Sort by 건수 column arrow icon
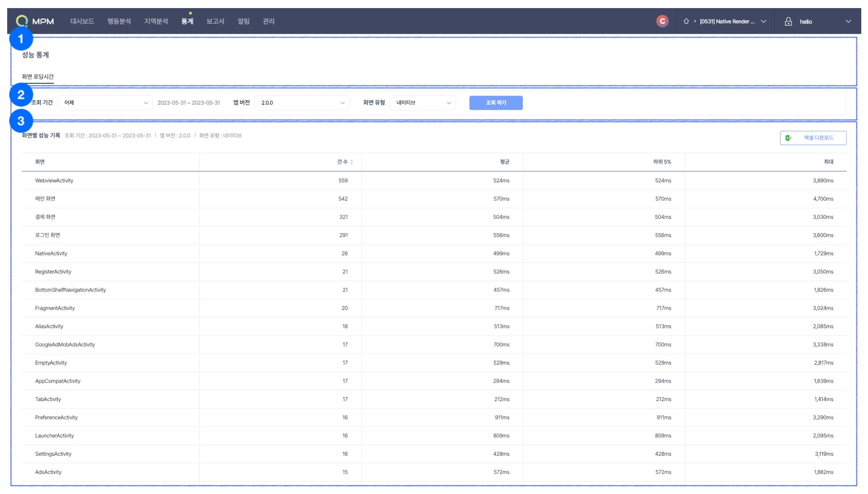 tap(352, 162)
